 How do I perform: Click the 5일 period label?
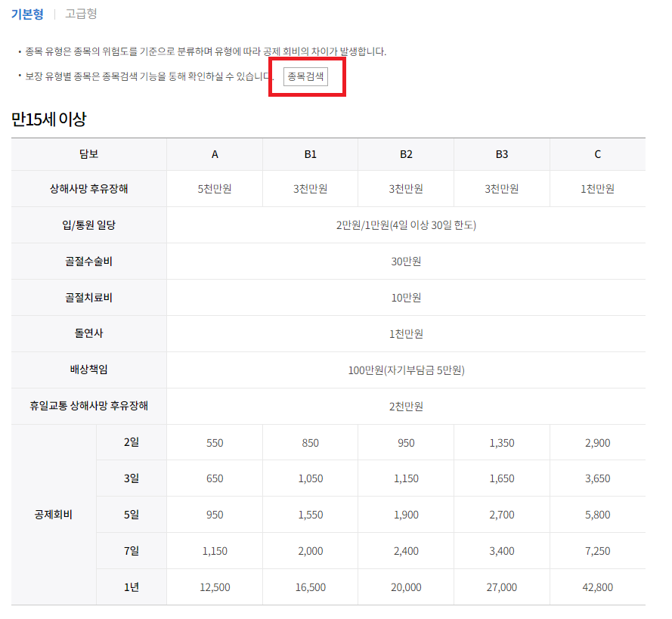[x=132, y=515]
